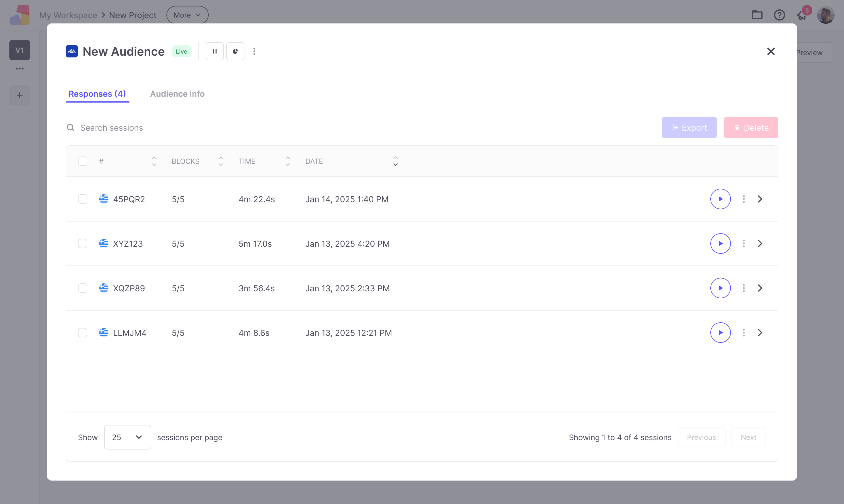The image size is (844, 504).
Task: Click the New Audience logo icon
Action: tap(72, 51)
